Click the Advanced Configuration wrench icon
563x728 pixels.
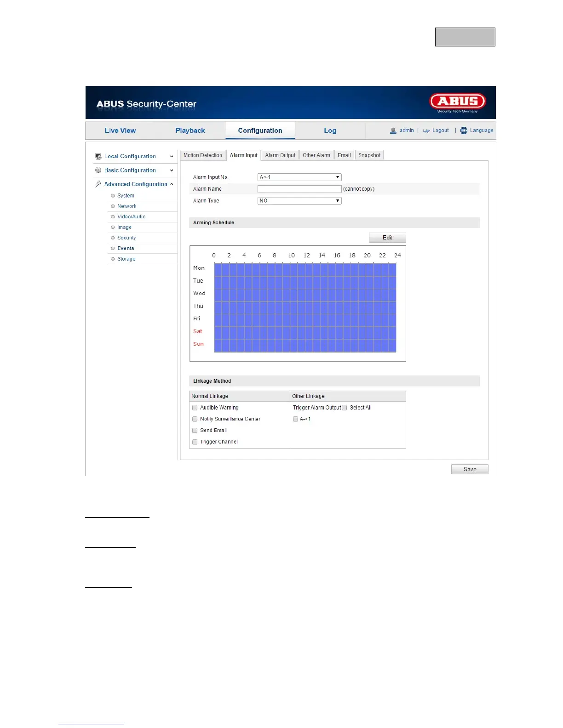point(98,184)
